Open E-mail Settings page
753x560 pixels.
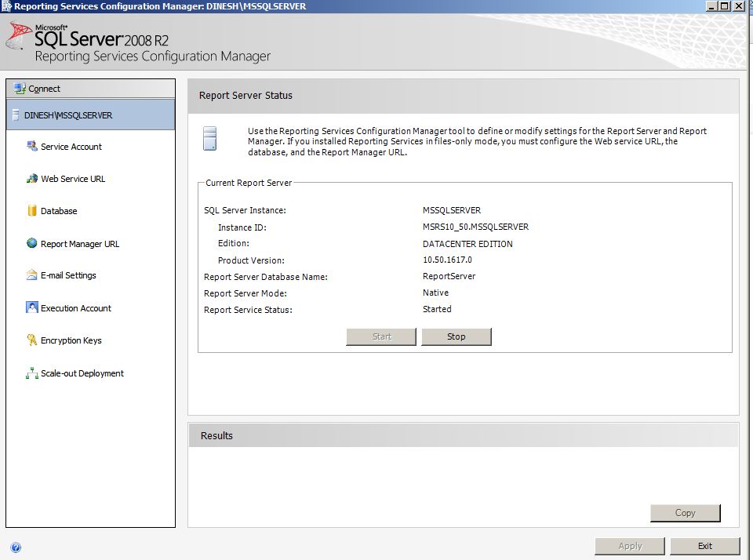click(68, 275)
